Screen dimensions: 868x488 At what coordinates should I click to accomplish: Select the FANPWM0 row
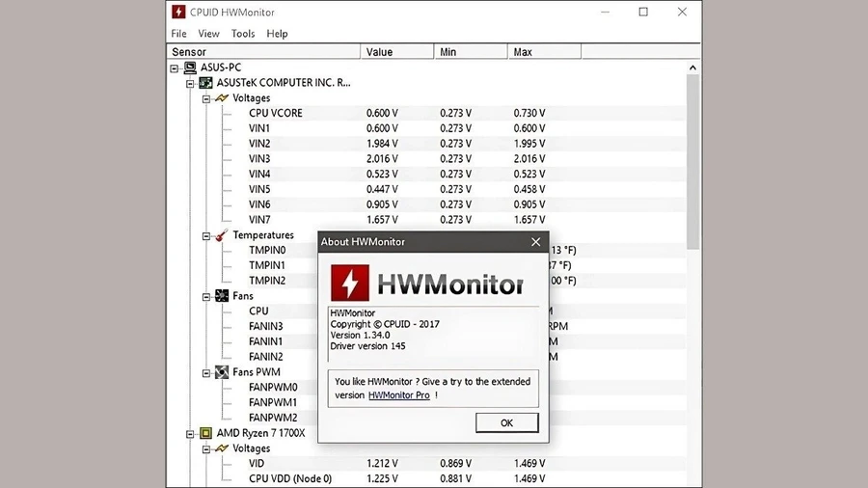click(x=273, y=388)
